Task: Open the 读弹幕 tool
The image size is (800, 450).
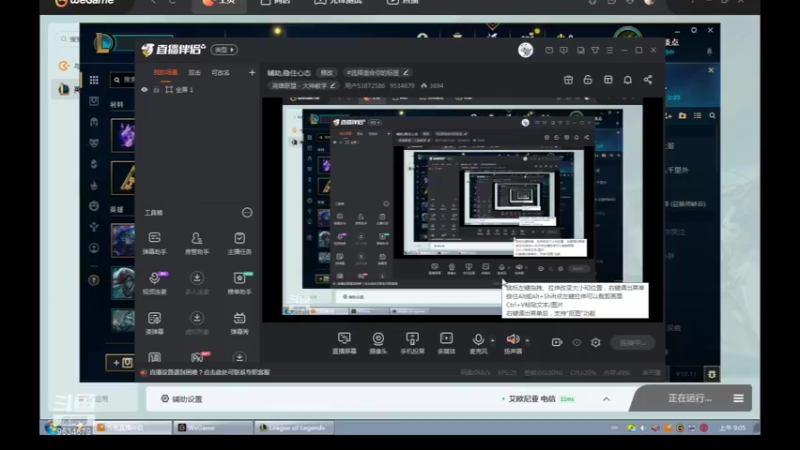Action: (x=154, y=323)
